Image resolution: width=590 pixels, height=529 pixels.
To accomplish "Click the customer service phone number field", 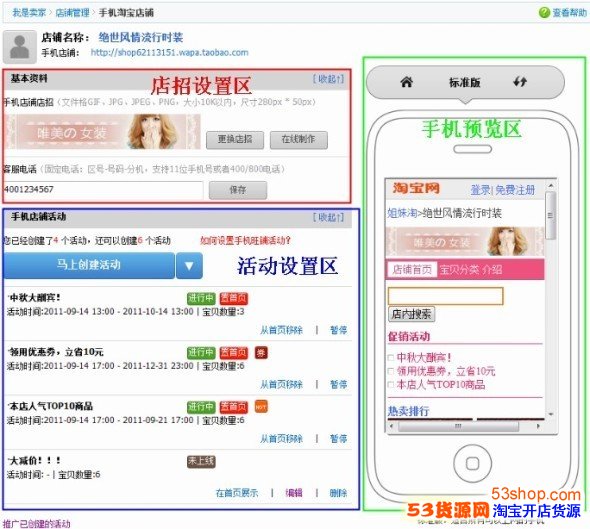I will pos(103,189).
